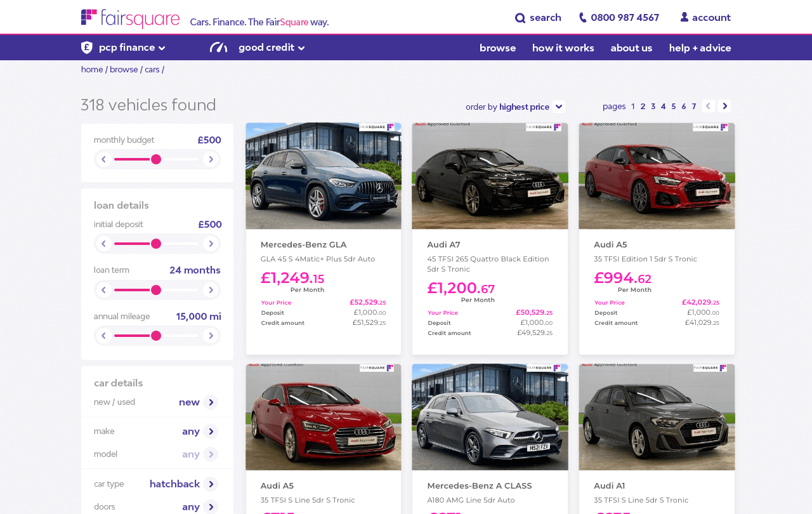Increase initial deposit with right arrow
The width and height of the screenshot is (812, 514).
(211, 244)
